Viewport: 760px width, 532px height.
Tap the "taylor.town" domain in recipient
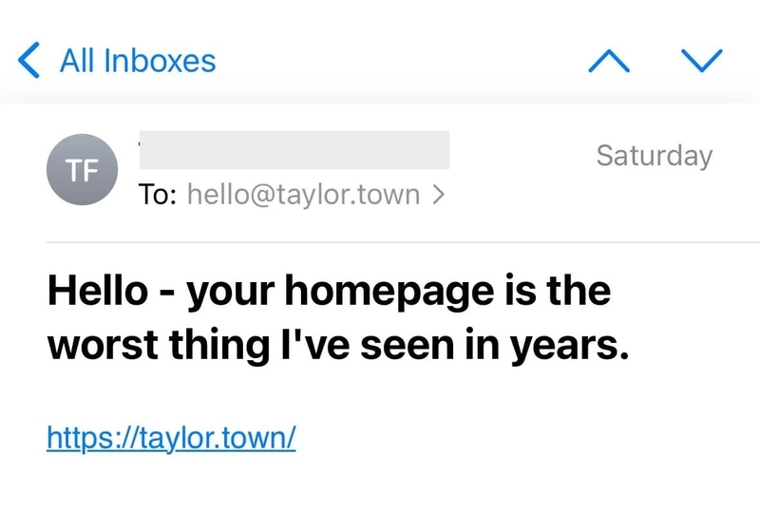click(x=348, y=195)
